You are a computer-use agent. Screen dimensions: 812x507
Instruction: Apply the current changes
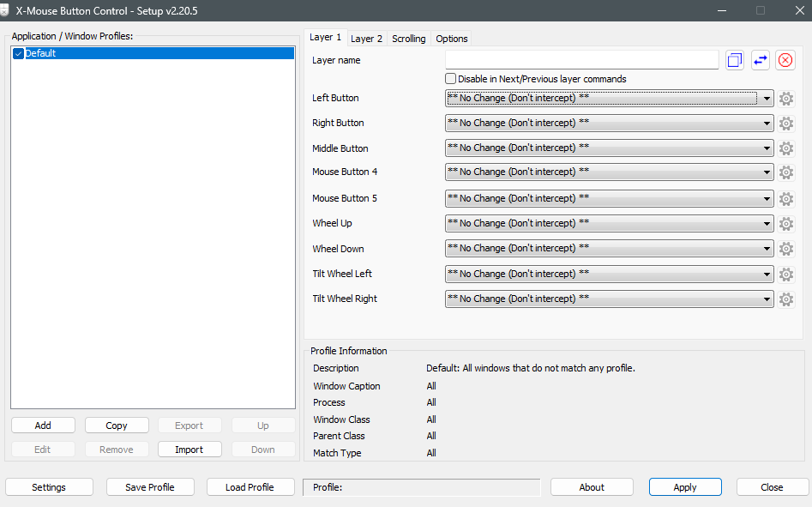(x=685, y=487)
